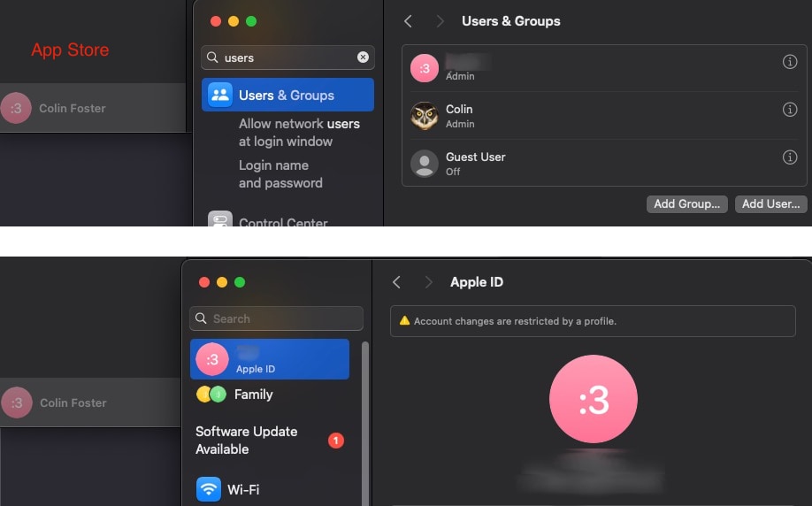The width and height of the screenshot is (812, 506).
Task: Open Family in sidebar
Action: [253, 395]
